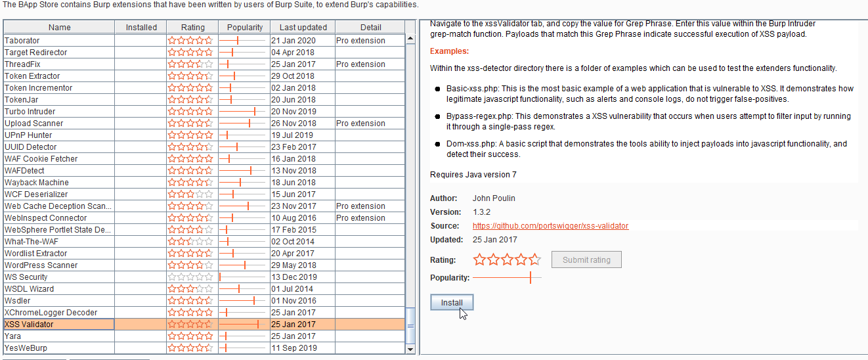868x360 pixels.
Task: Click ThreadFix's star rating cell
Action: click(190, 64)
